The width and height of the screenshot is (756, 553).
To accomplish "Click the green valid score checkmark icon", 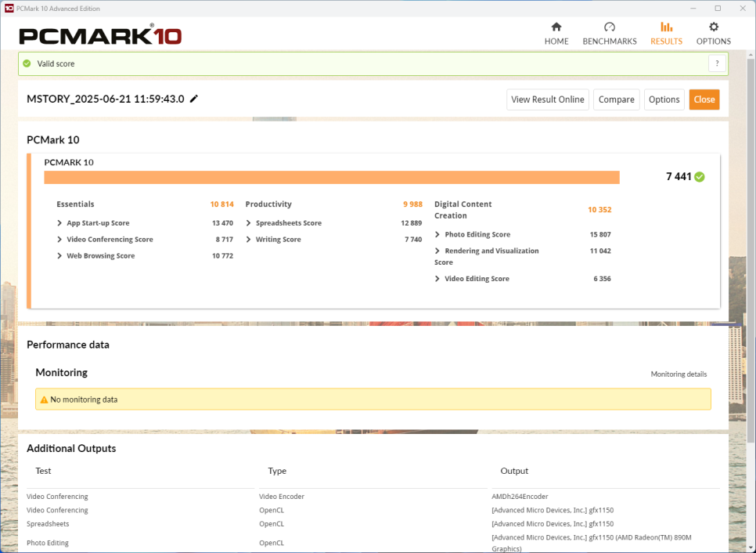I will point(27,63).
